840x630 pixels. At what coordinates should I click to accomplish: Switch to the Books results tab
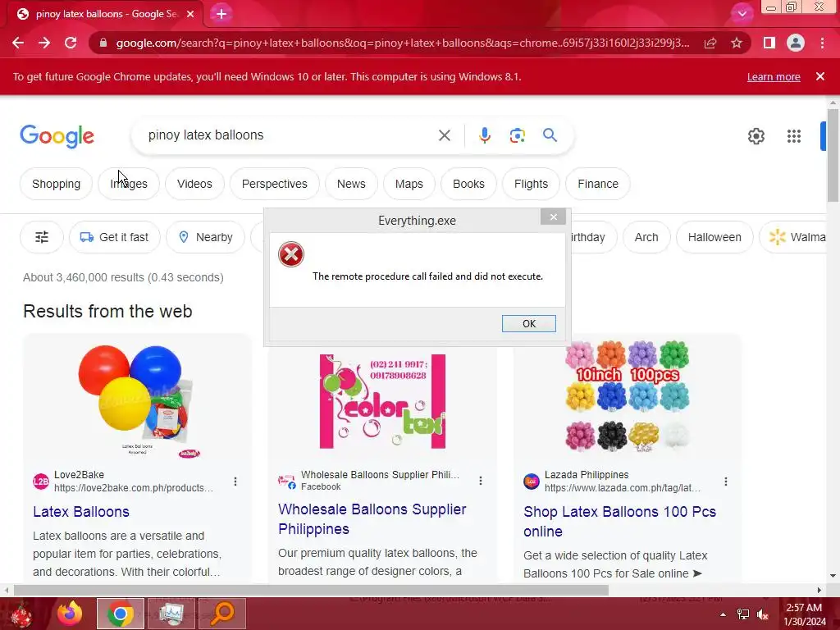click(468, 184)
